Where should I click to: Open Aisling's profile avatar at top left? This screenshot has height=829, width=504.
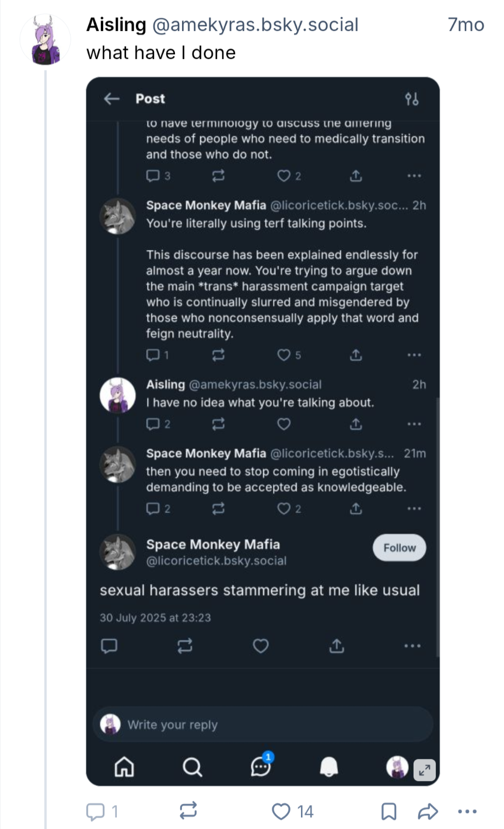point(45,40)
